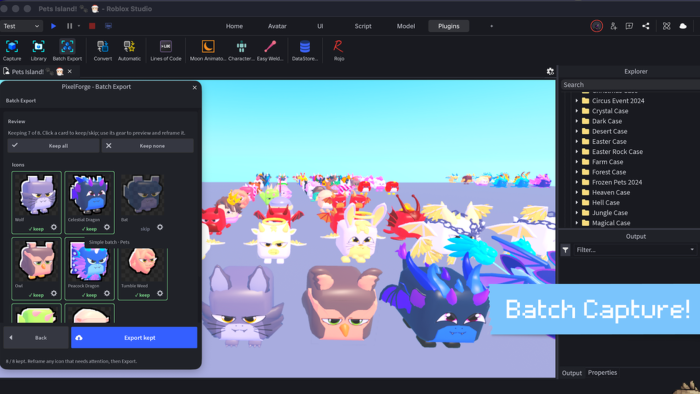Expand the Dark Case folder
Screen dimensions: 700x394
[x=576, y=121]
